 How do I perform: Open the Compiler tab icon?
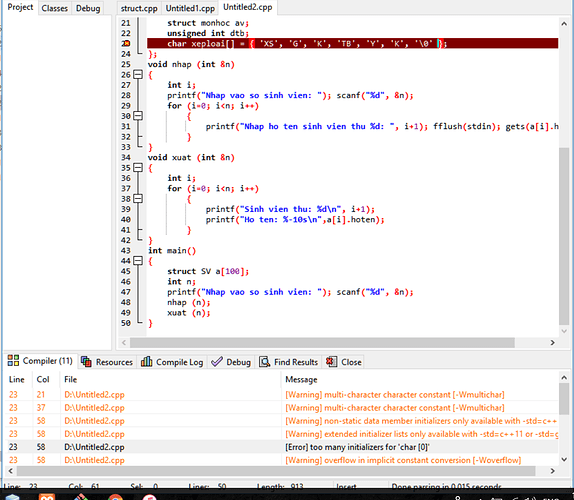point(13,360)
